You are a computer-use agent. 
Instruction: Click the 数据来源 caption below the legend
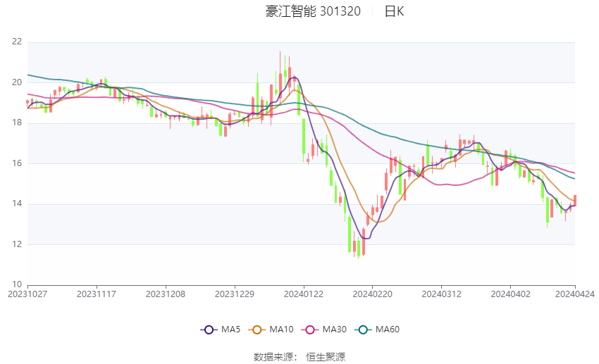[273, 357]
